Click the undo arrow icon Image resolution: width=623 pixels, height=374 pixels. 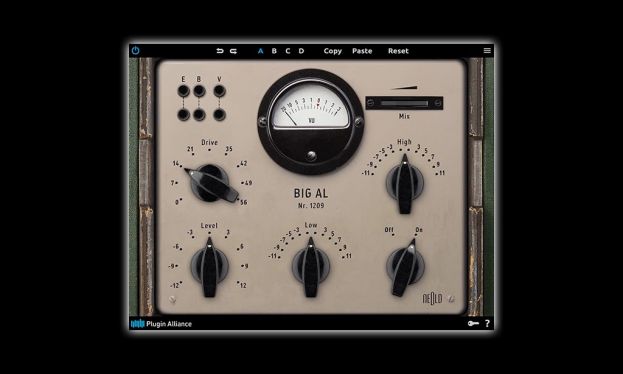pyautogui.click(x=220, y=51)
